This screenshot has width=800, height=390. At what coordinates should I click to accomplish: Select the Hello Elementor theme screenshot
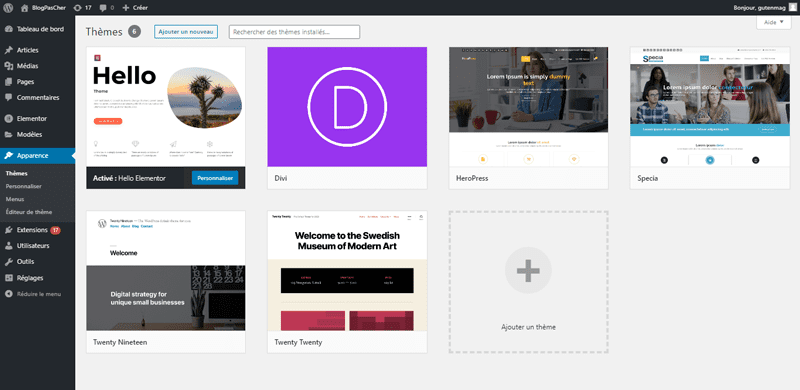166,107
